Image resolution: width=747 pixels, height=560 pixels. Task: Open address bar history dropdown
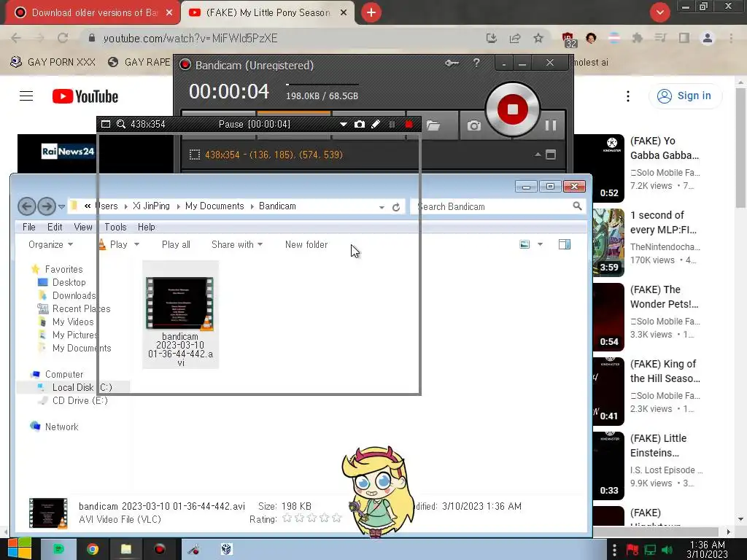pyautogui.click(x=382, y=207)
